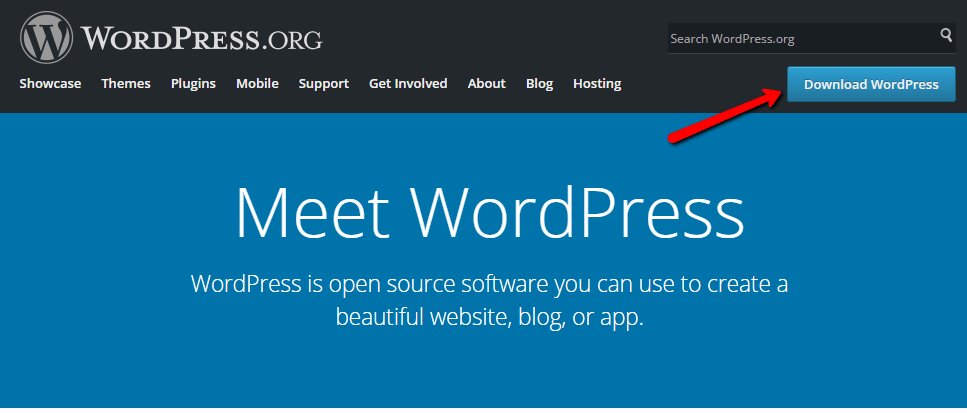The image size is (967, 413).
Task: Open the Support page
Action: pos(323,84)
